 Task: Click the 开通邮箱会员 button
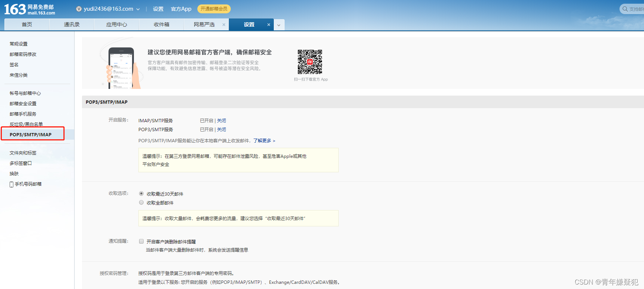[x=214, y=9]
